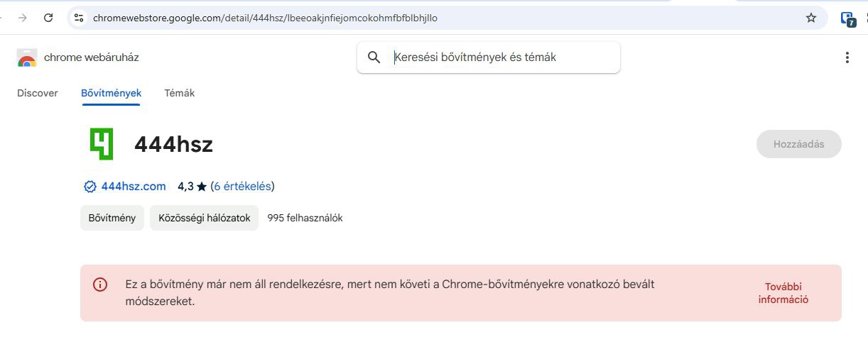
Task: Click the További információ link
Action: tap(783, 293)
